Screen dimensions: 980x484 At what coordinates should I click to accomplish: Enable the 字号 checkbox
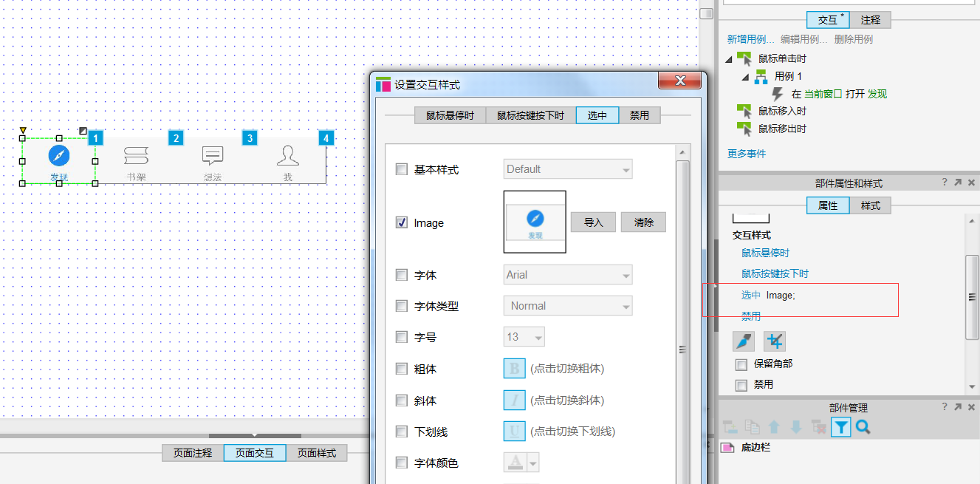[x=402, y=337]
